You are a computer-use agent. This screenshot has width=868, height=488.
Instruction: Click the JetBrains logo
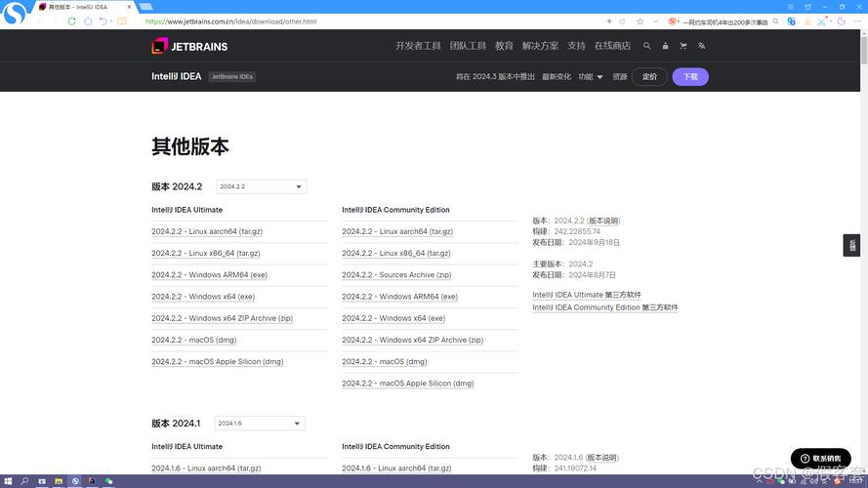pos(189,47)
